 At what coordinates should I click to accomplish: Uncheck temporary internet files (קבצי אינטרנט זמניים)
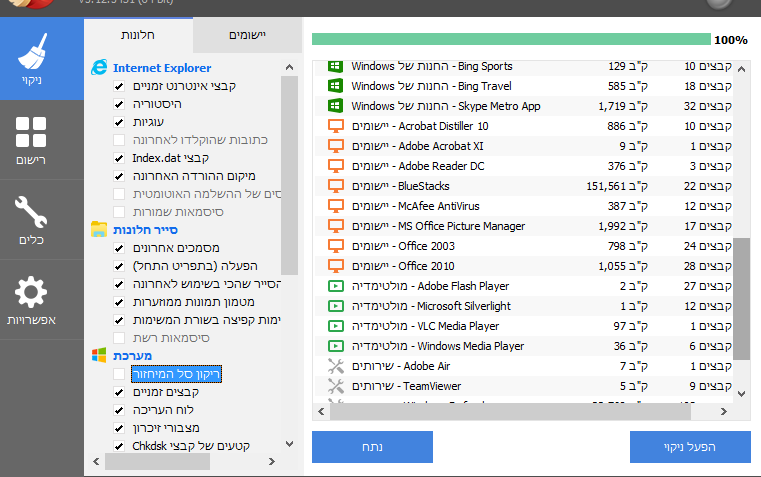pos(119,86)
